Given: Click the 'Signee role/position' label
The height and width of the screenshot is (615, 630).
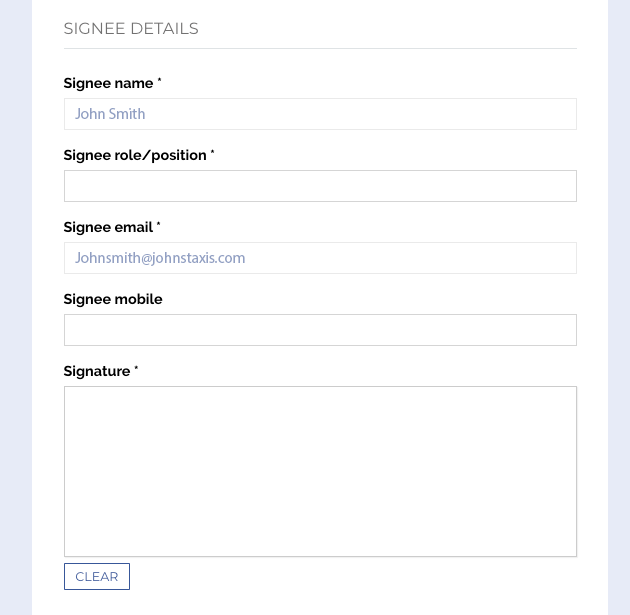Looking at the screenshot, I should point(135,155).
